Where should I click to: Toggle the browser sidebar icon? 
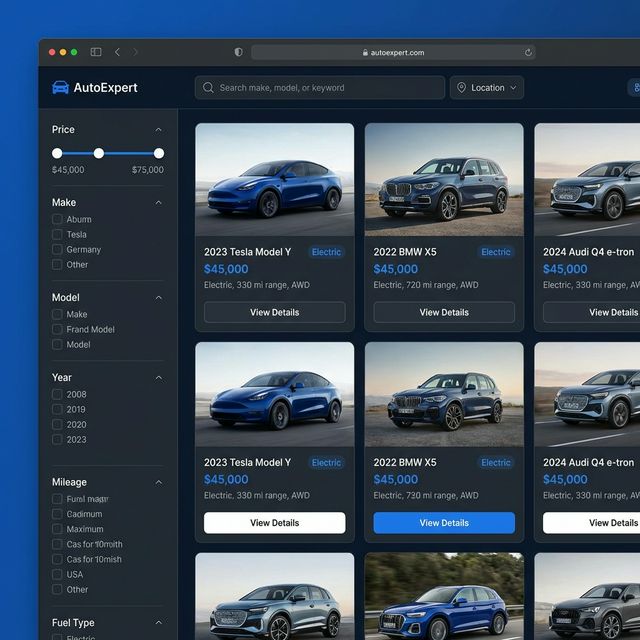coord(96,52)
